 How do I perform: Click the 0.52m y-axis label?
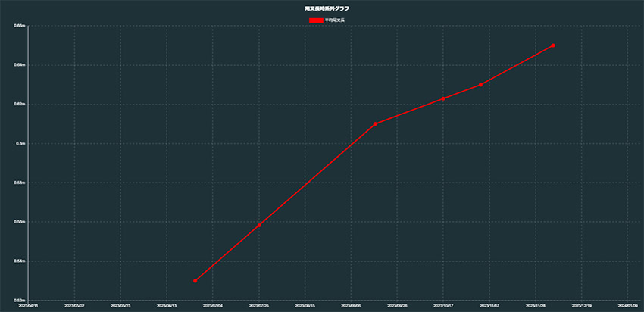tap(20, 300)
